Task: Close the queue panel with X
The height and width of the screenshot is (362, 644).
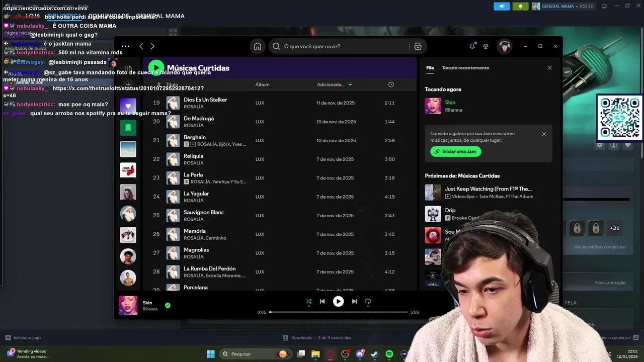Action: coord(549,68)
